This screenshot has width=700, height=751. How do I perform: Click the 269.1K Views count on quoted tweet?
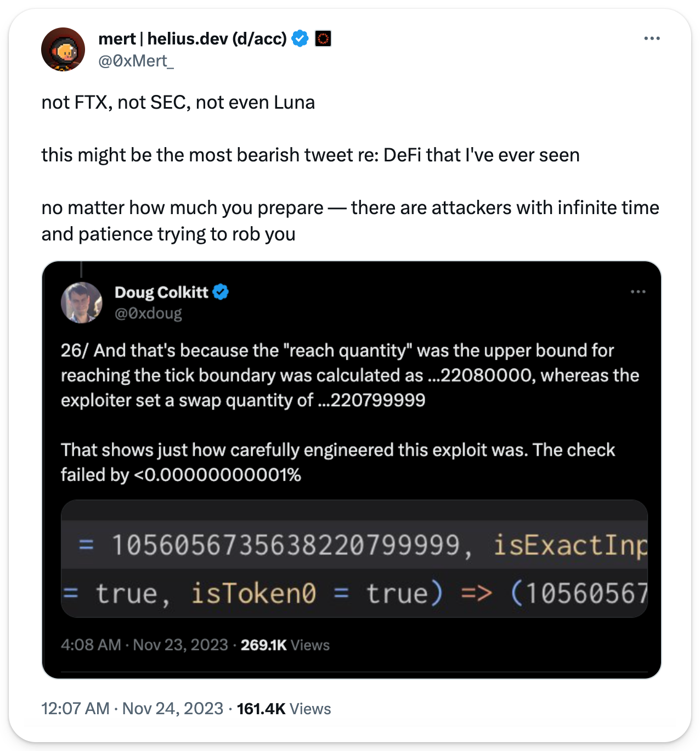[285, 644]
